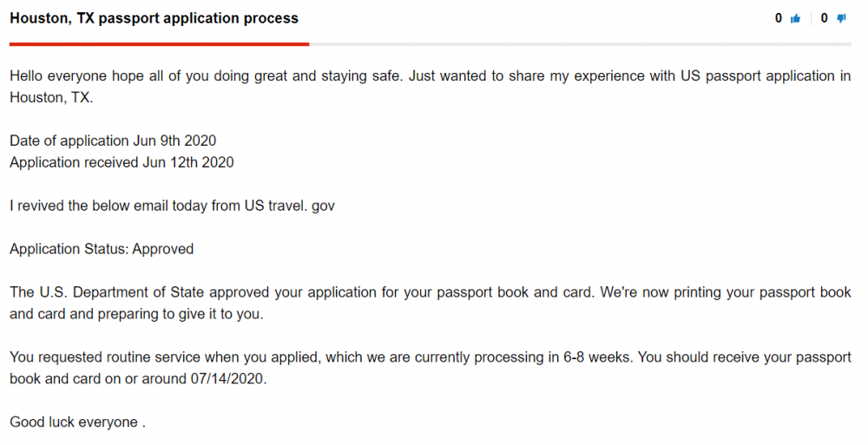
Task: Click 'Houston, TX.' at the end of the intro
Action: [x=51, y=97]
